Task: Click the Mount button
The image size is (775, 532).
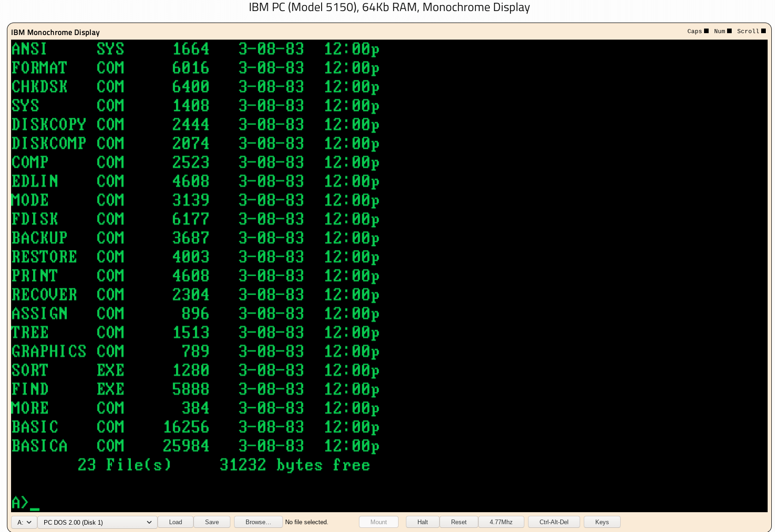Action: click(378, 522)
